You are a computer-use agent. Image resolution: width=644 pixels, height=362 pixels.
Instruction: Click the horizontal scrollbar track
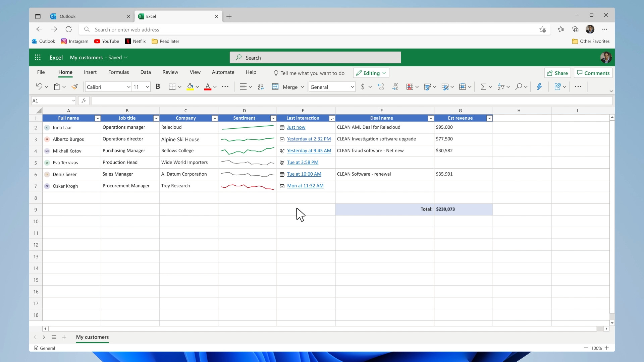tap(323, 329)
